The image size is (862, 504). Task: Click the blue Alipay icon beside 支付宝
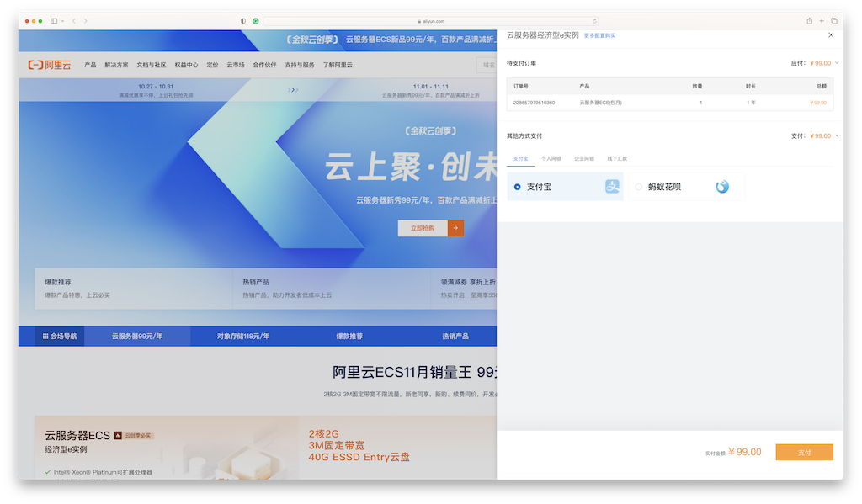click(613, 186)
